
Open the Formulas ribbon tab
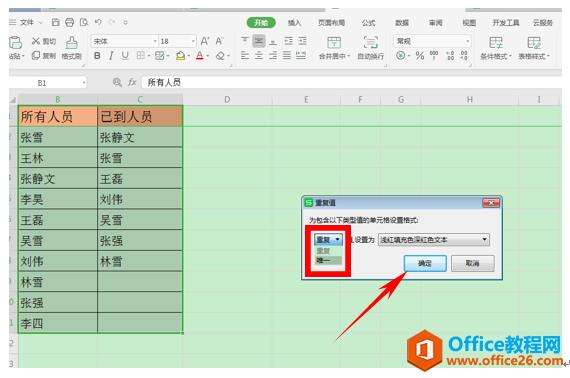[368, 23]
